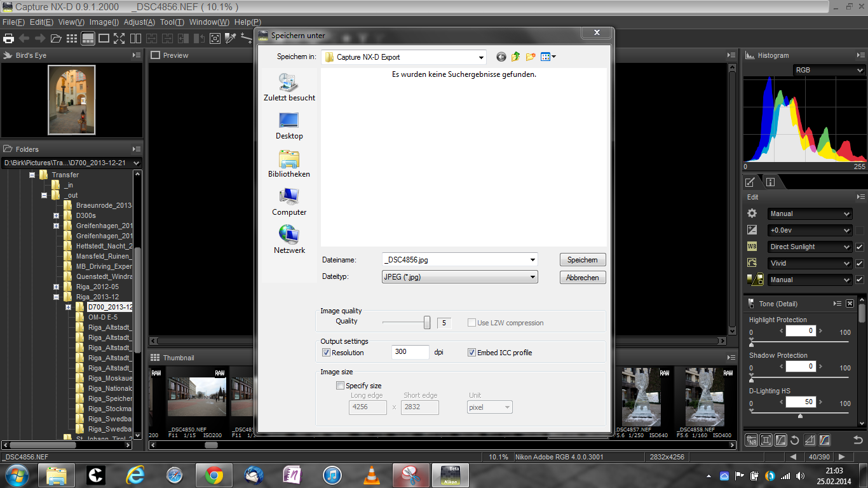This screenshot has height=488, width=868.
Task: Click the noise reduction NR tool icon
Action: click(x=752, y=440)
